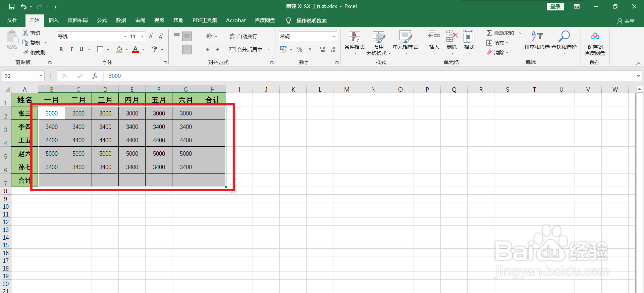Open Sort & Filter (排序和筛选)
This screenshot has height=293, width=644.
[537, 43]
